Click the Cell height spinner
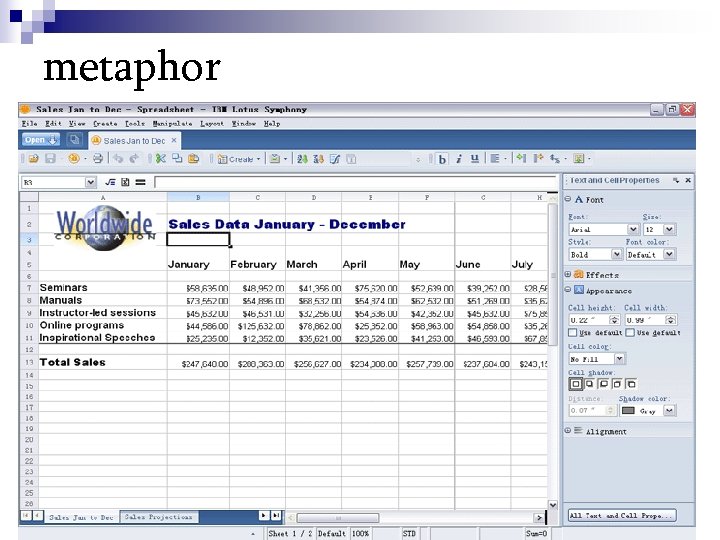Screen dimensions: 720x540 click(x=614, y=320)
